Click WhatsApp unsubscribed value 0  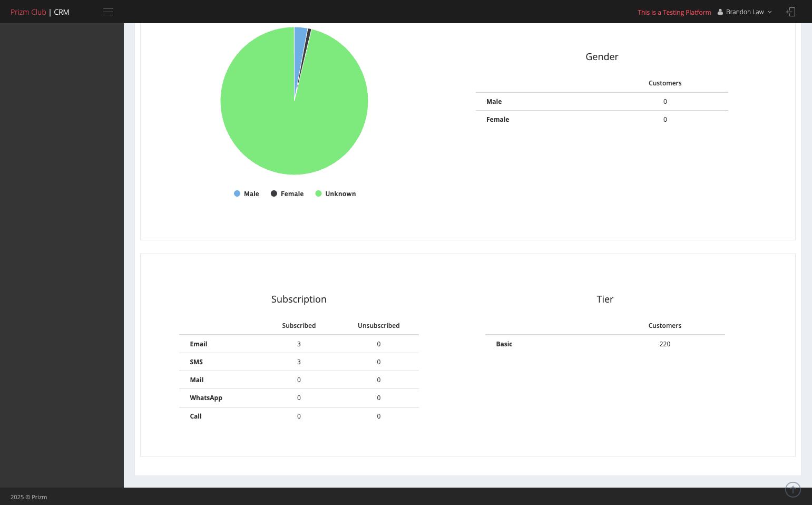click(379, 397)
